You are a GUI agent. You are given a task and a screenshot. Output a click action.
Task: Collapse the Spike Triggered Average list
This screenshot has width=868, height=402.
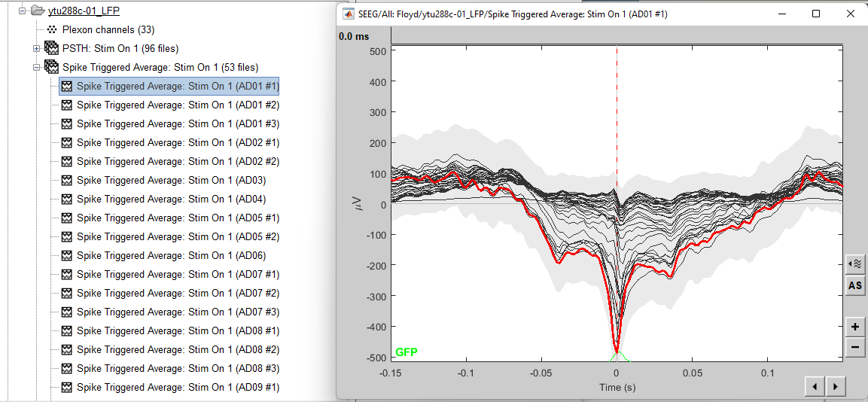36,67
